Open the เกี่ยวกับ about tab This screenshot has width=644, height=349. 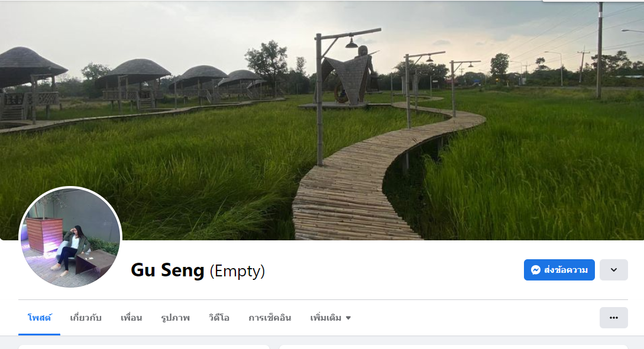[85, 318]
